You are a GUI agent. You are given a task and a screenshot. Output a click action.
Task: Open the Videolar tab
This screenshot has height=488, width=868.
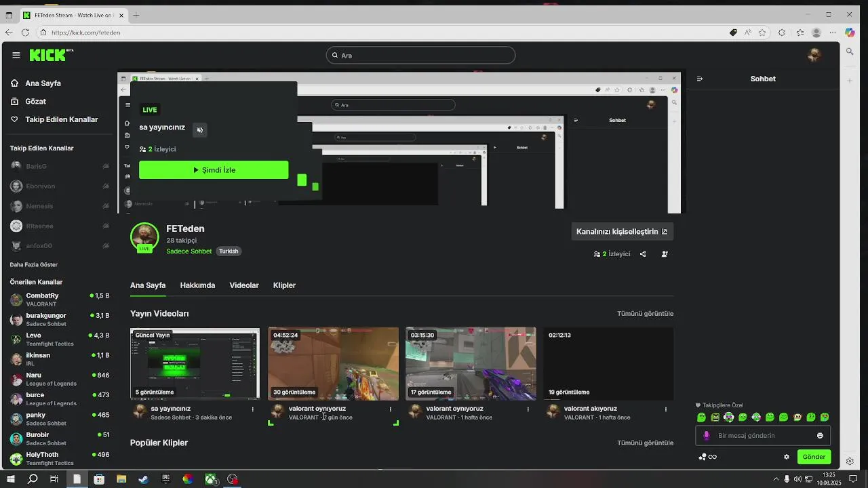(x=244, y=285)
